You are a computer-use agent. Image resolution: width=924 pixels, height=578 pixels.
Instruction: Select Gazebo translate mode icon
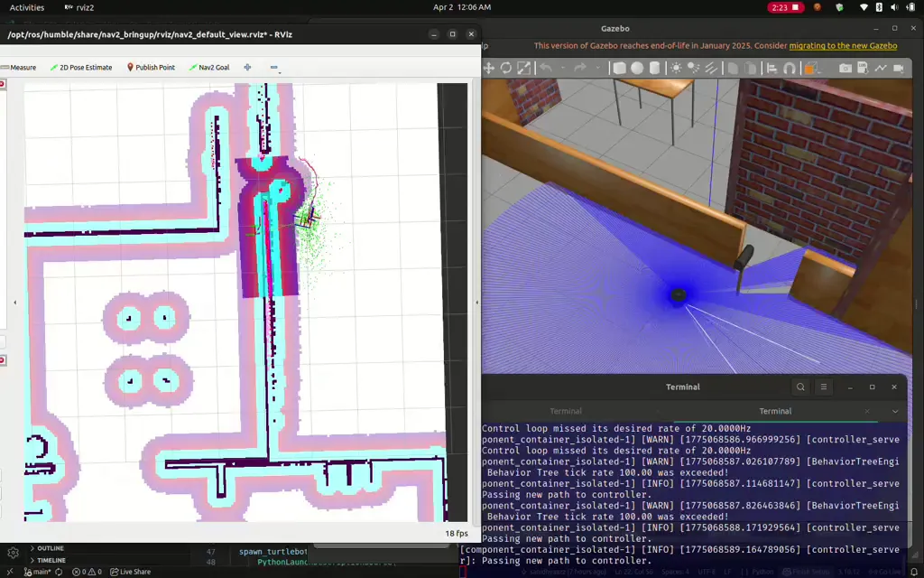(488, 68)
